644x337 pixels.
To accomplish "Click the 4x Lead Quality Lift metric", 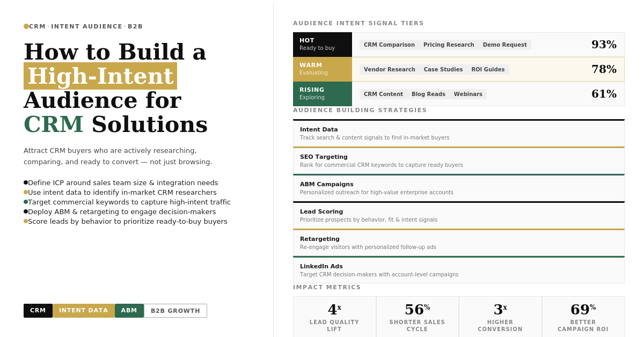I will coord(334,317).
